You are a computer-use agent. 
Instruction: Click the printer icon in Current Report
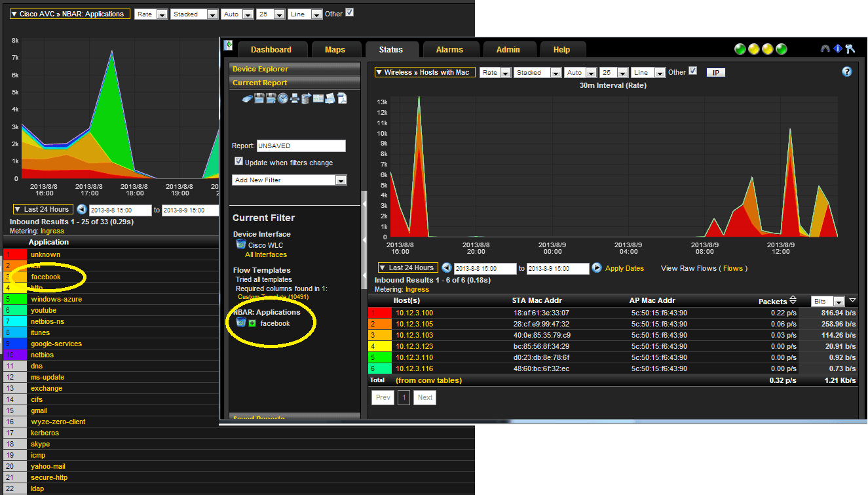[x=295, y=98]
